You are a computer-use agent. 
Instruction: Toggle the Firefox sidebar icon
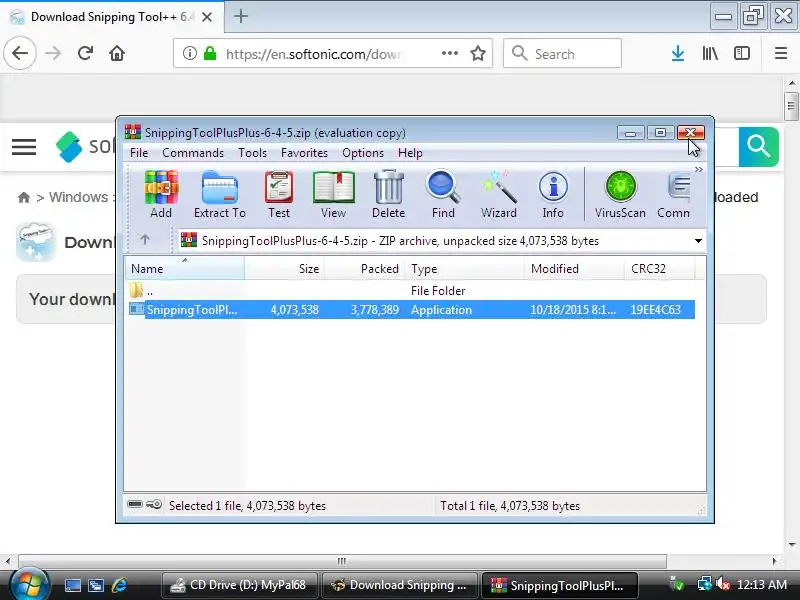[742, 53]
